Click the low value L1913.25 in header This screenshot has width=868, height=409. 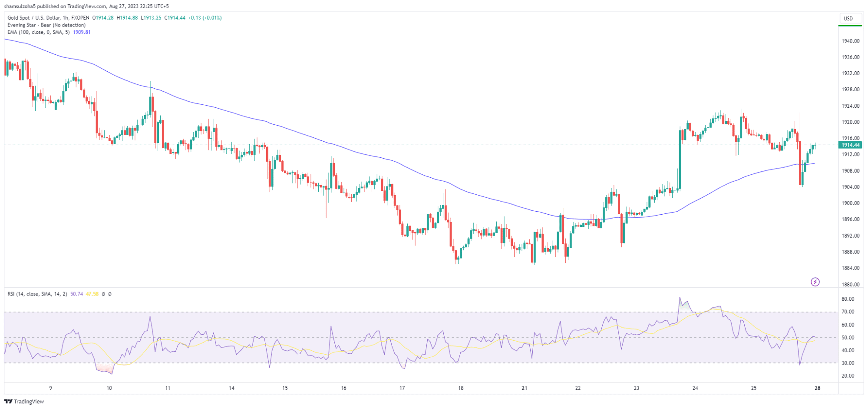coord(151,18)
